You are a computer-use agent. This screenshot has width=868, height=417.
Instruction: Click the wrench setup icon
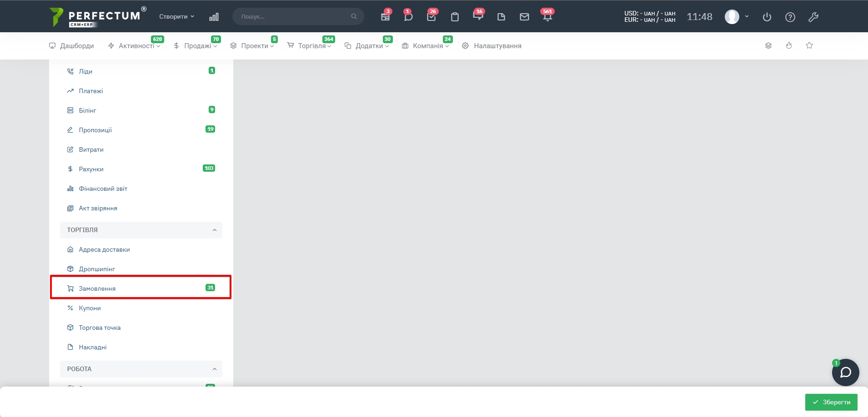click(813, 17)
